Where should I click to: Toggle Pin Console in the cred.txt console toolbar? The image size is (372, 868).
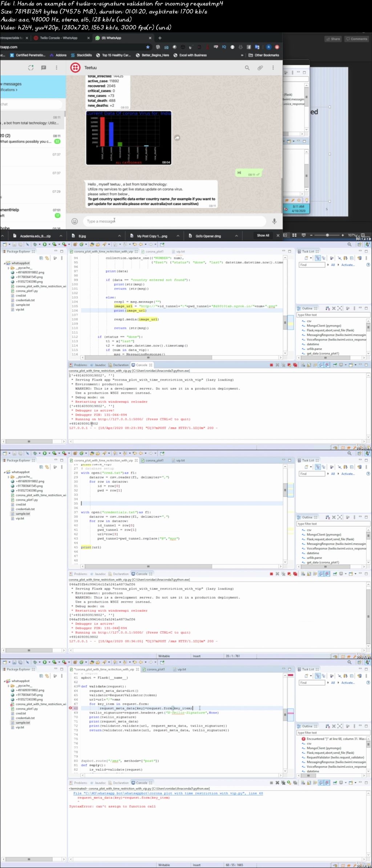[x=335, y=574]
